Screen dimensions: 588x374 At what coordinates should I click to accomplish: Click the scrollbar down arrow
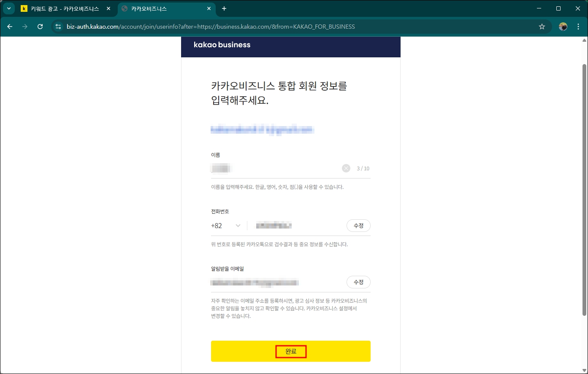[585, 370]
